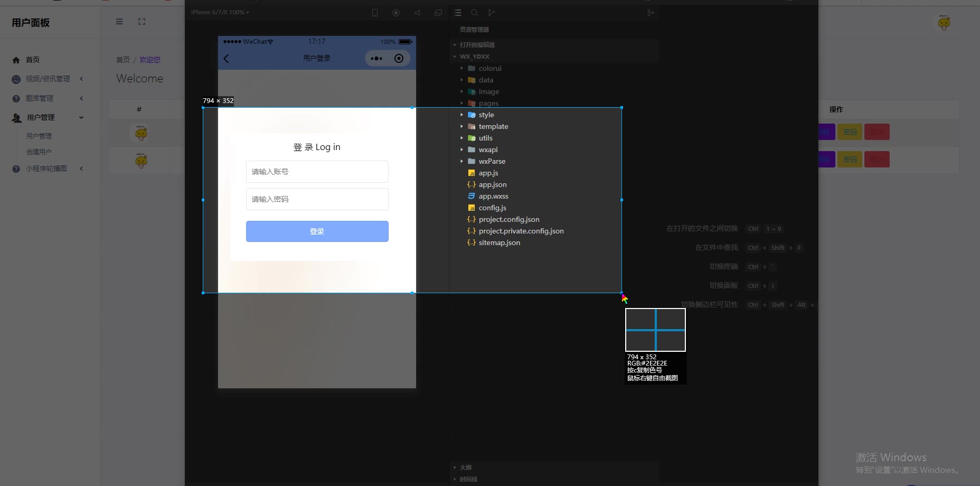This screenshot has width=980, height=486.
Task: Expand the wxapi folder arrow
Action: (461, 150)
